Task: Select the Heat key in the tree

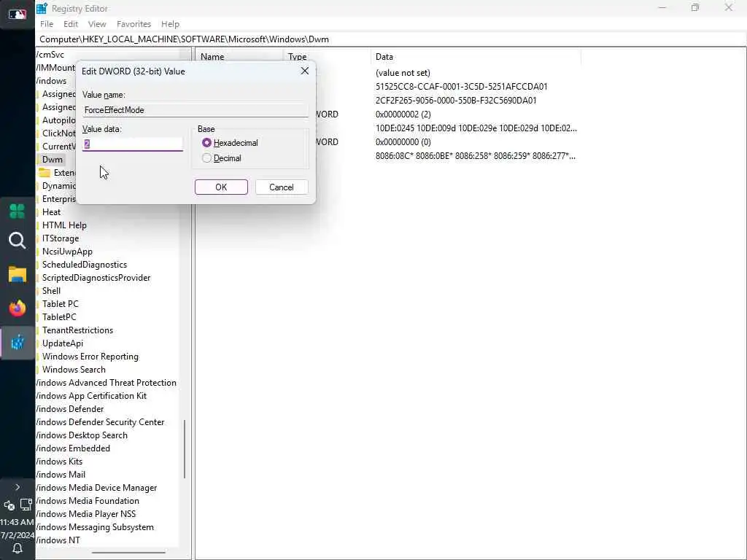Action: click(52, 212)
